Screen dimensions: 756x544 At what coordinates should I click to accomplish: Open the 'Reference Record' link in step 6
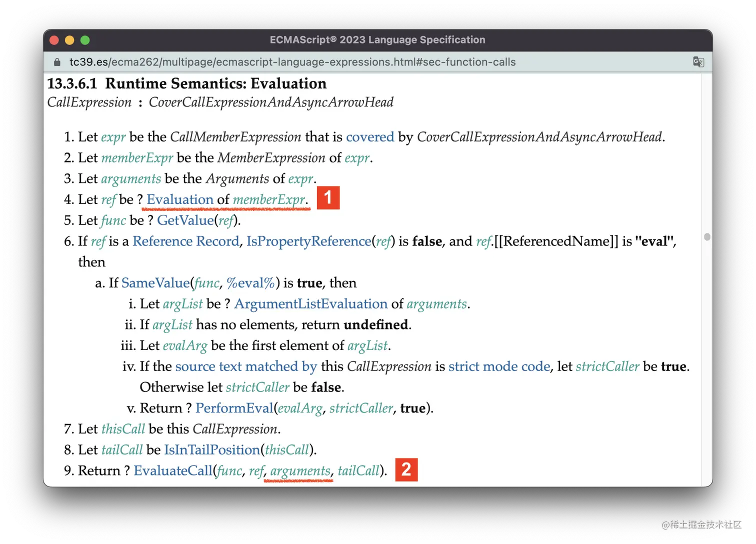click(x=186, y=241)
